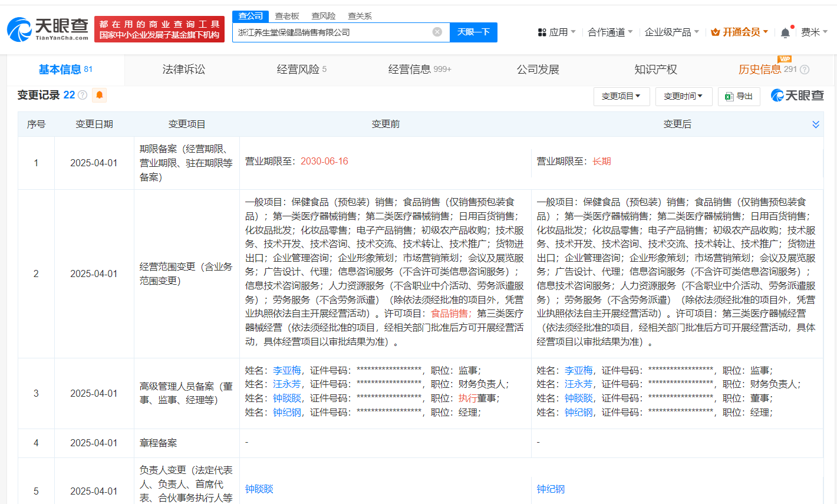Image resolution: width=837 pixels, height=504 pixels.
Task: Clear the search box using the x icon
Action: coord(436,32)
